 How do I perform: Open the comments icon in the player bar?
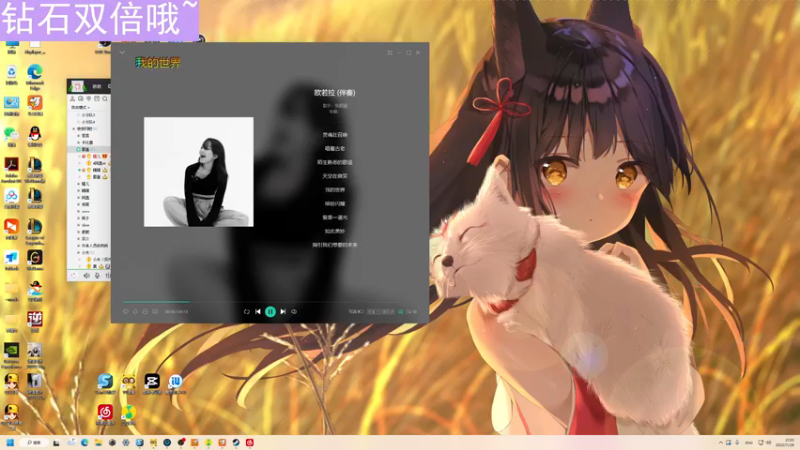click(x=155, y=311)
